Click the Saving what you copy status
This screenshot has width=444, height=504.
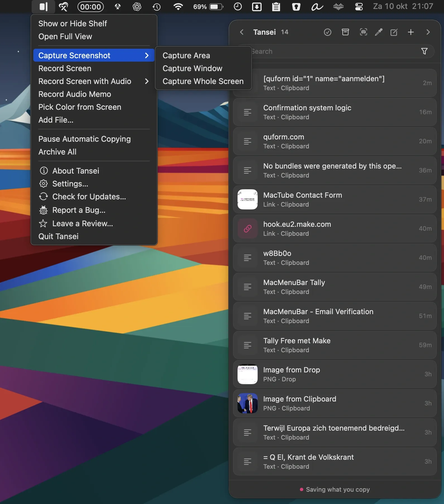pos(335,489)
